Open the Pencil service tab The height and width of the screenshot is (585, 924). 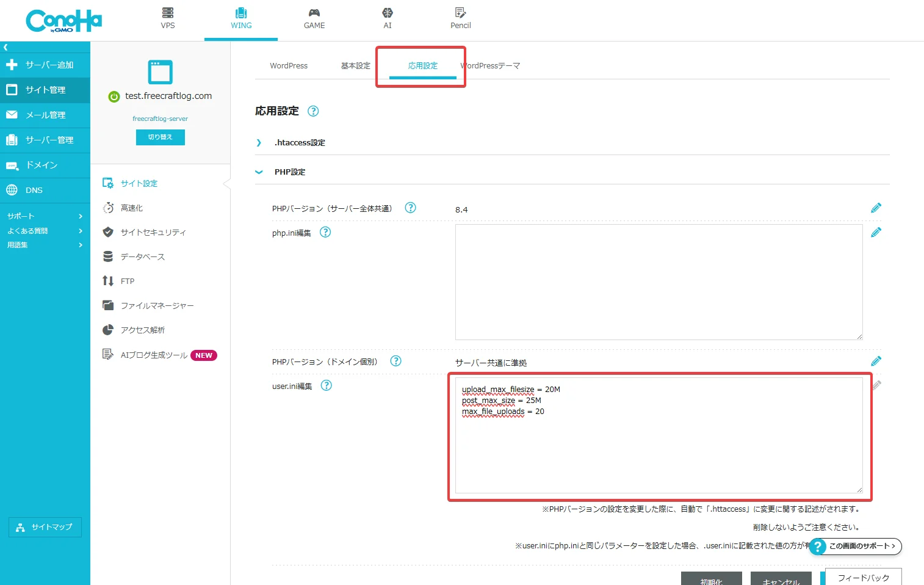(x=461, y=18)
